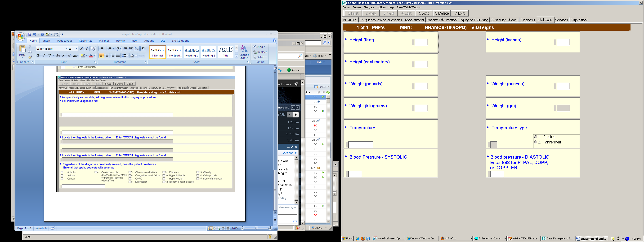Open the bullets list dropdown arrow in Word

(105, 49)
